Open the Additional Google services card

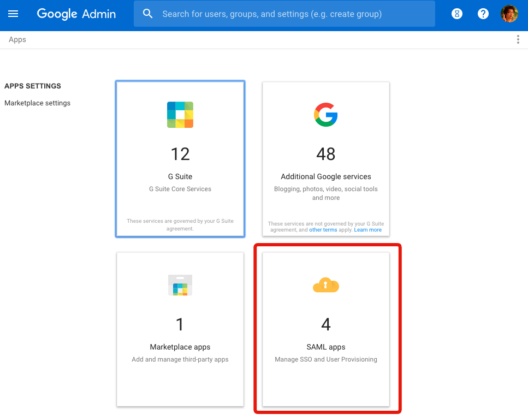click(325, 158)
